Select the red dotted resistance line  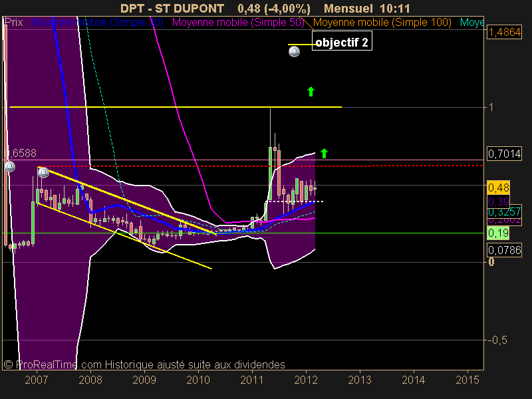(260, 166)
